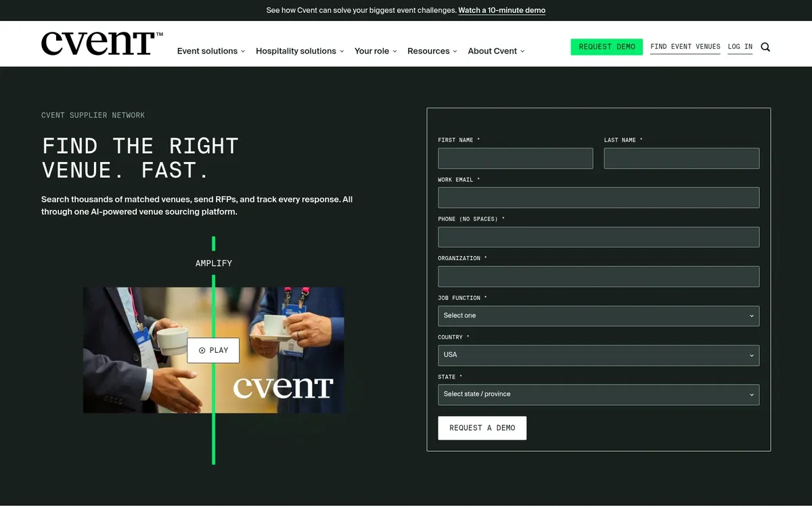Image resolution: width=812 pixels, height=508 pixels.
Task: Play the Cvent promo video
Action: tap(213, 350)
